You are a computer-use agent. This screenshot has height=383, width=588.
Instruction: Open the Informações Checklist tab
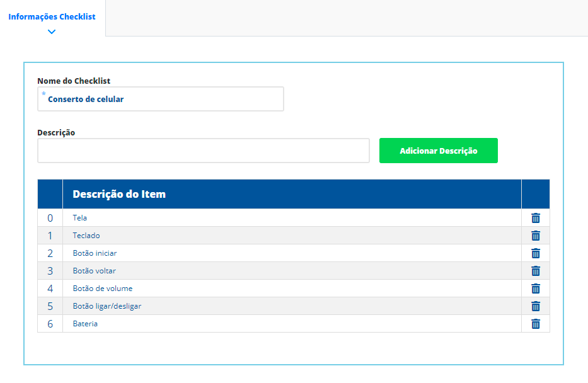[x=52, y=17]
